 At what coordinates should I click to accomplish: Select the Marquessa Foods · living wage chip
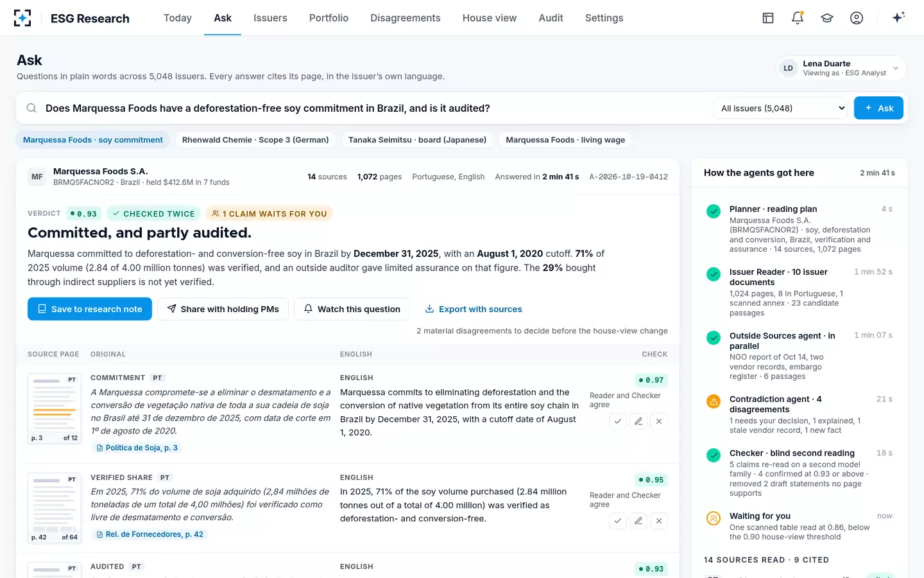coord(565,140)
